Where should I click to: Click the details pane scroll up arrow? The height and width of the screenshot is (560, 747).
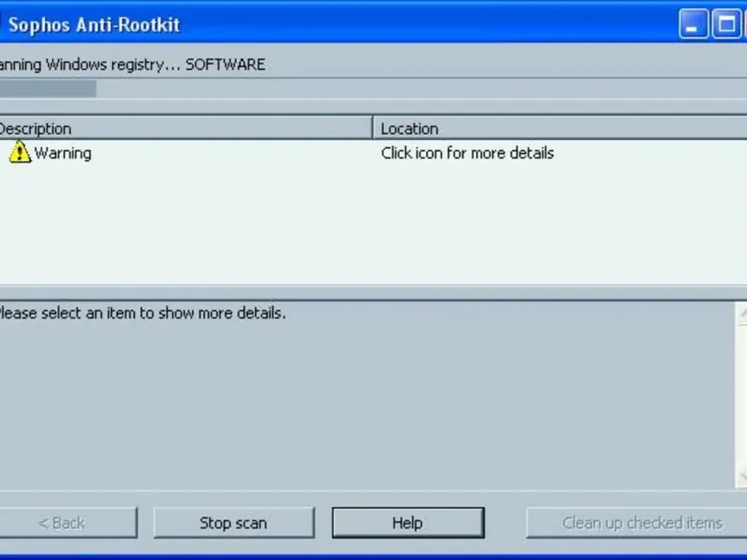(741, 313)
